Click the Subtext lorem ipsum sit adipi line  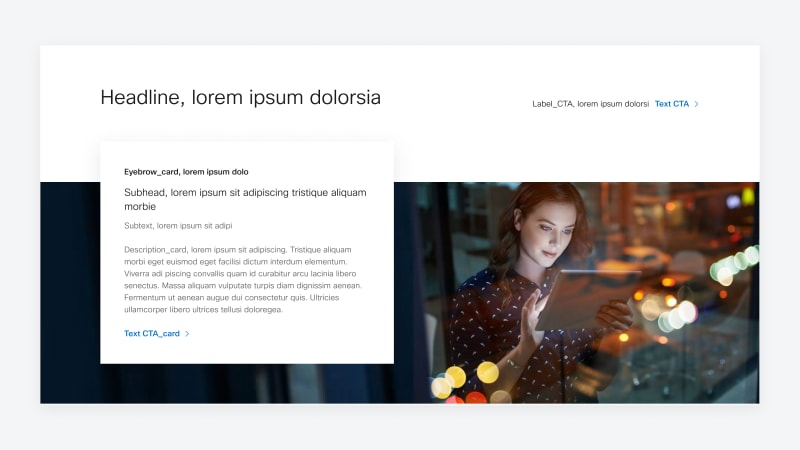pyautogui.click(x=178, y=226)
